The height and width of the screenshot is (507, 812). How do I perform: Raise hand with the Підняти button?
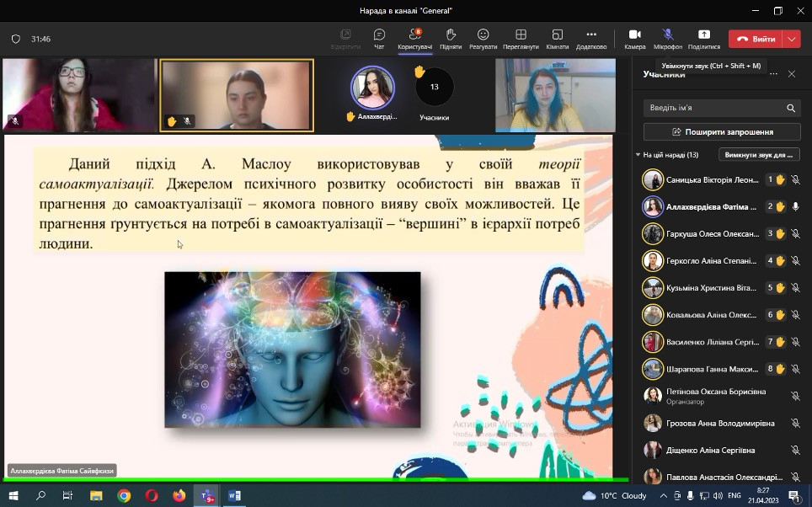coord(451,38)
